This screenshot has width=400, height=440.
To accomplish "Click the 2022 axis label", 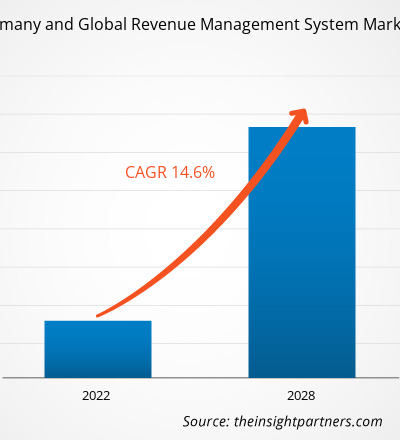I will [x=96, y=396].
